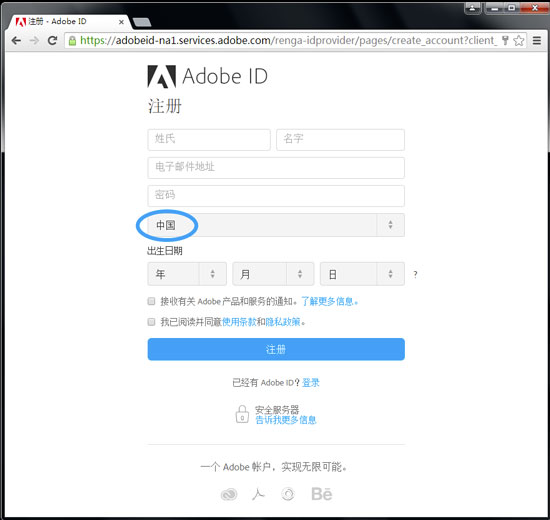The width and height of the screenshot is (550, 520).
Task: Open the country dropdown showing 中国
Action: point(276,225)
